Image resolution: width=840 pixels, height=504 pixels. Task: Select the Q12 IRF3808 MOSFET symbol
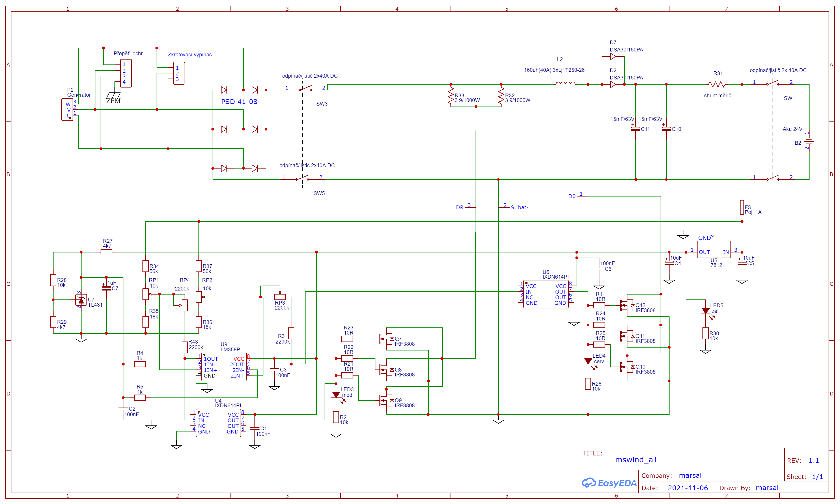(627, 305)
